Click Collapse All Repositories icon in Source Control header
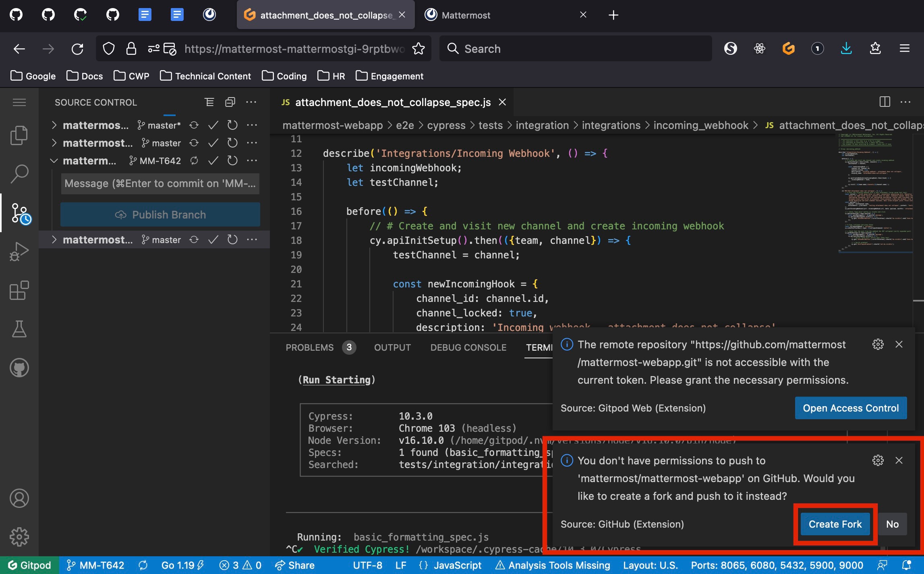This screenshot has width=924, height=574. [230, 102]
